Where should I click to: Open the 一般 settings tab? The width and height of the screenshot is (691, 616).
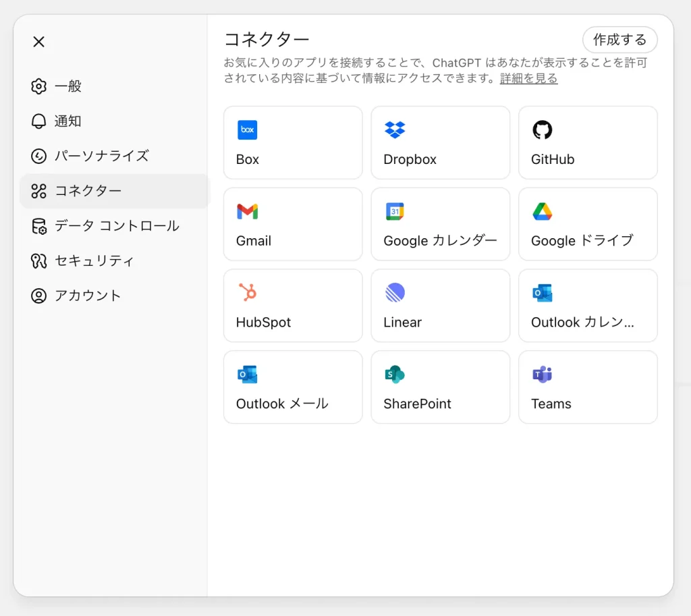(114, 86)
